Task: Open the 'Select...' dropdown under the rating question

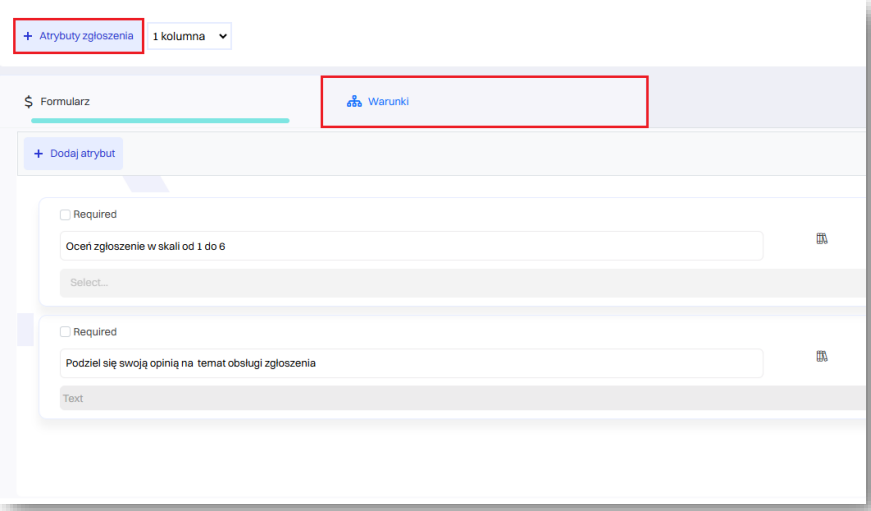Action: pos(460,283)
